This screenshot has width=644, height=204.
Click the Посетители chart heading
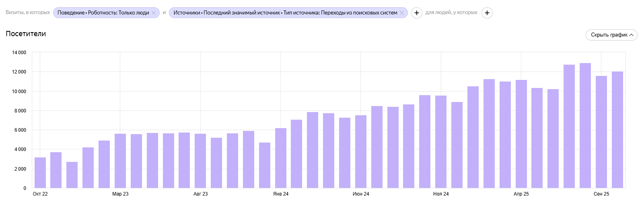pyautogui.click(x=26, y=34)
